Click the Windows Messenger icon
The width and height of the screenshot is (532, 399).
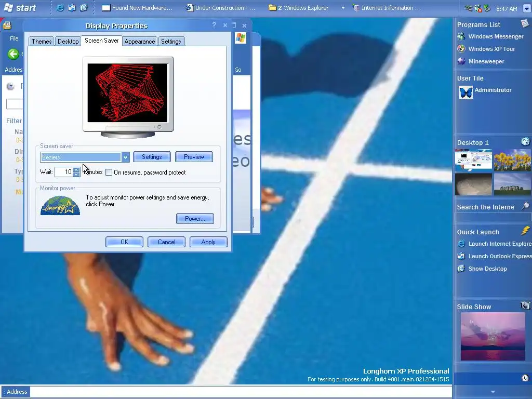pyautogui.click(x=461, y=36)
